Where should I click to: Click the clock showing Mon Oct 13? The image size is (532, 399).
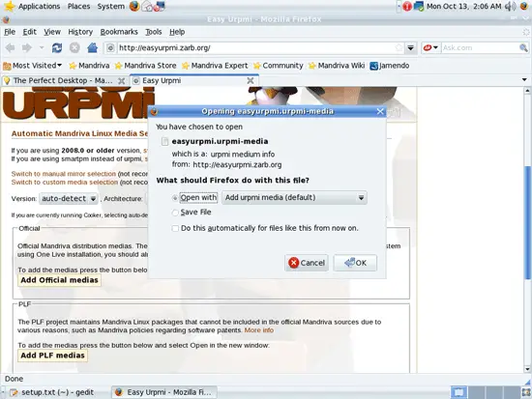coord(463,6)
